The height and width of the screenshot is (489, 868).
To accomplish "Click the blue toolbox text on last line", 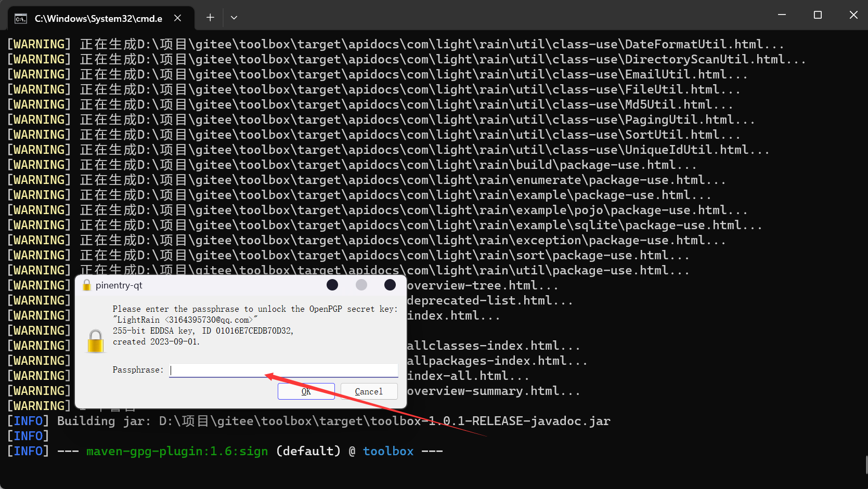I will point(388,451).
